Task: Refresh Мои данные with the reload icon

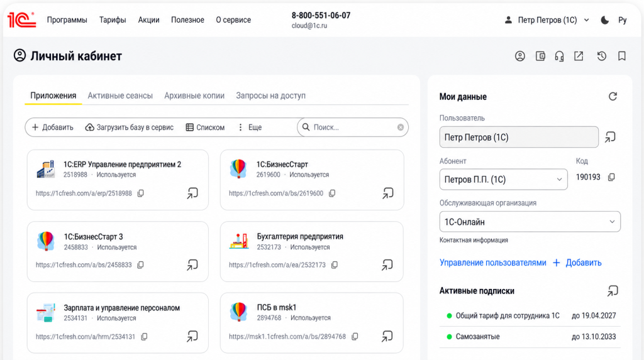Action: click(x=613, y=97)
